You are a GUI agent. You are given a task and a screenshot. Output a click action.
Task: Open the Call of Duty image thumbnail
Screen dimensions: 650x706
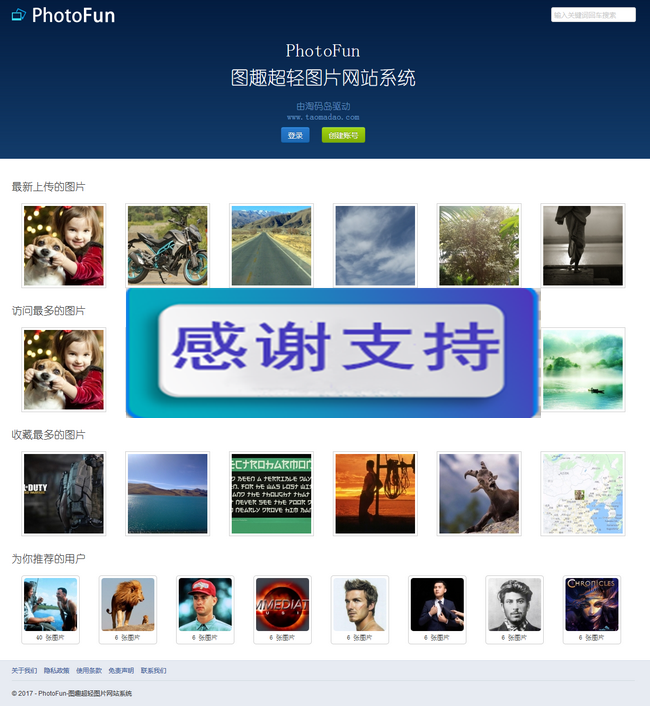point(63,493)
